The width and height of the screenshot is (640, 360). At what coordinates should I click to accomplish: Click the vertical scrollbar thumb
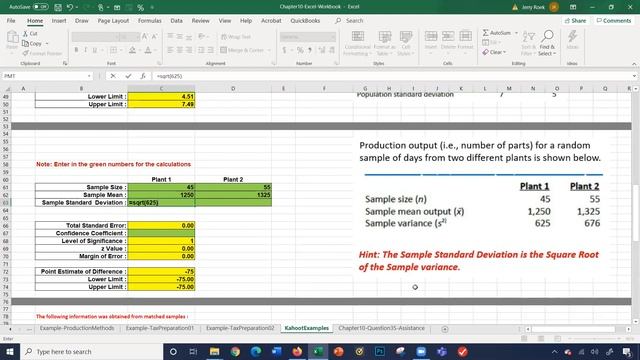636,212
